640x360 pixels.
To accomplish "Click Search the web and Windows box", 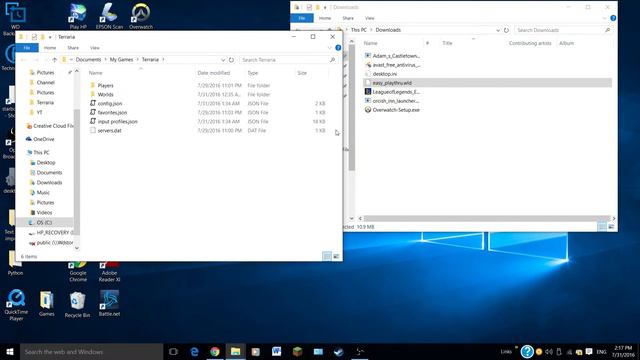I will pyautogui.click(x=91, y=351).
